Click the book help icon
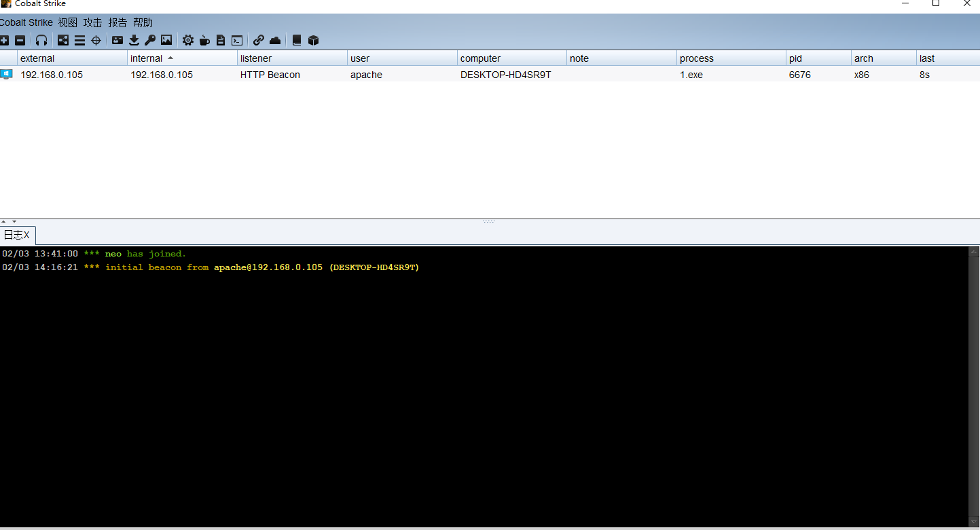Screen dimensions: 980x530 tap(297, 40)
